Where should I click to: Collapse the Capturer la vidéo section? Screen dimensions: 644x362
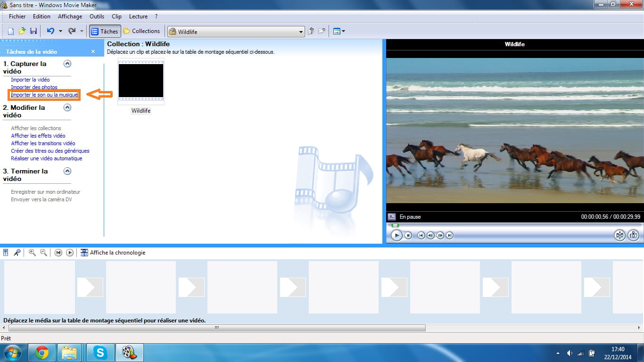67,64
